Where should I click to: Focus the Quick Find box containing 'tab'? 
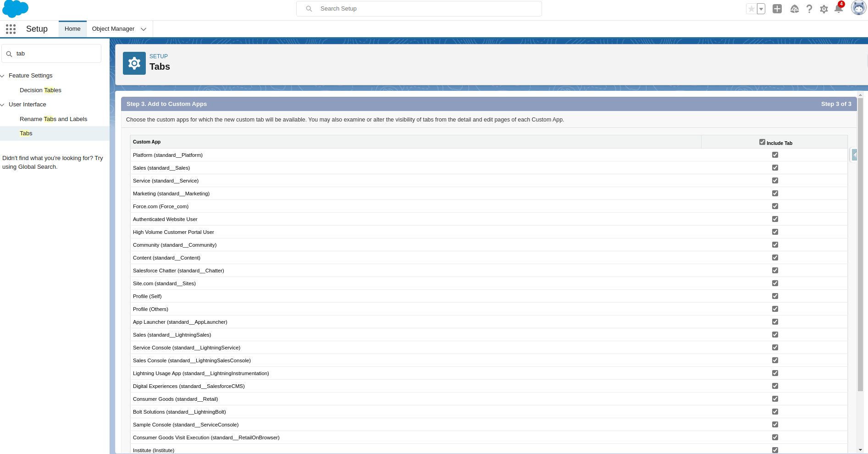[51, 54]
